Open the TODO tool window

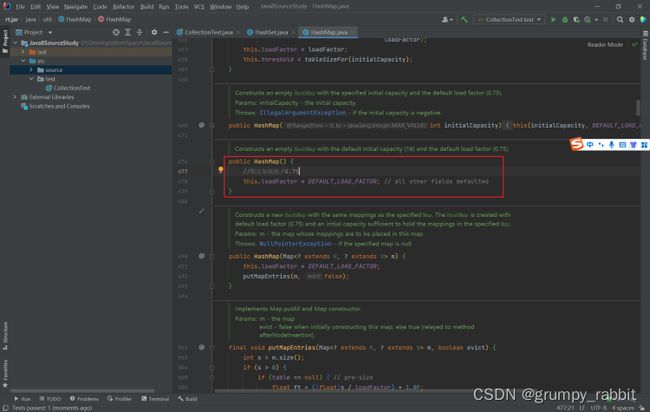point(50,399)
